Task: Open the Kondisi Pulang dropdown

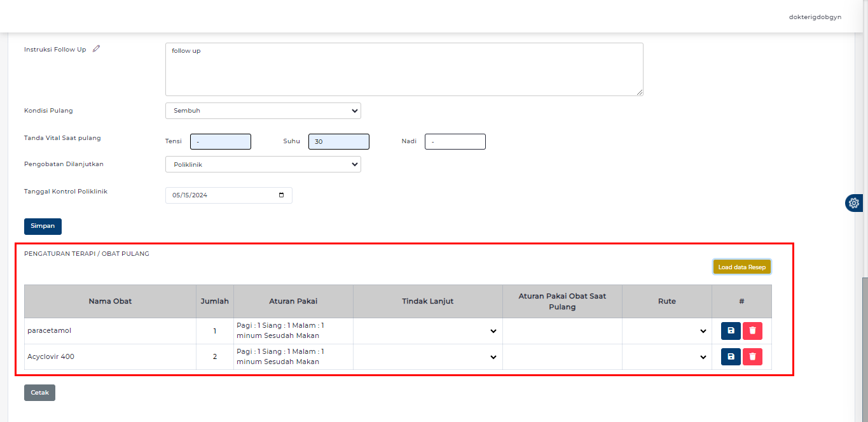Action: 263,111
